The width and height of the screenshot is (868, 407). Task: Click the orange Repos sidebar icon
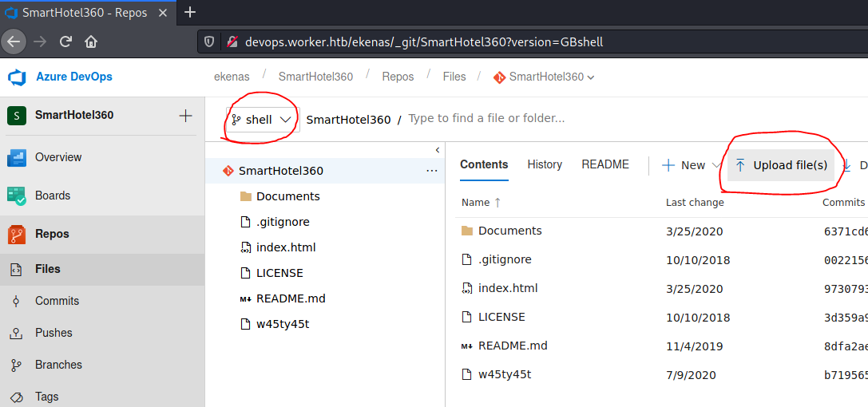point(17,235)
